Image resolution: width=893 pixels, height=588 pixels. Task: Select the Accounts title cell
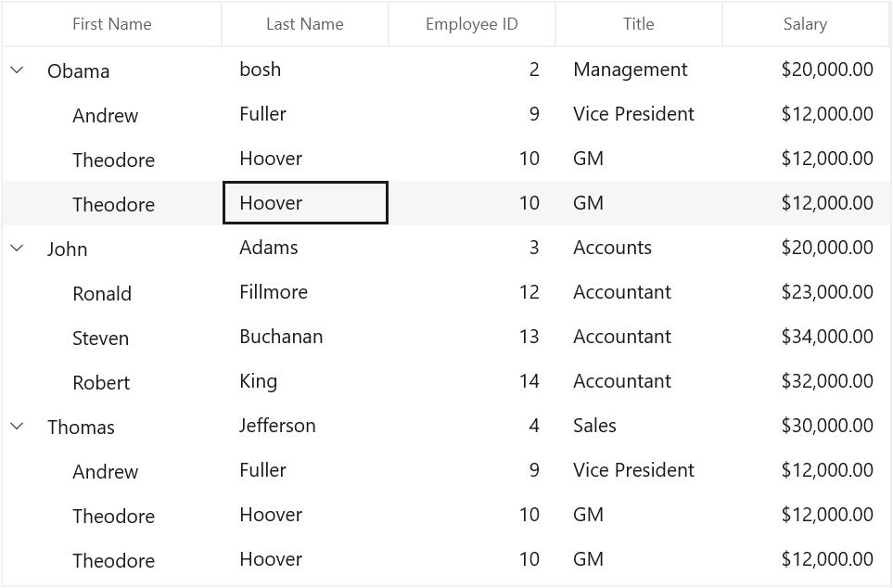[x=638, y=248]
